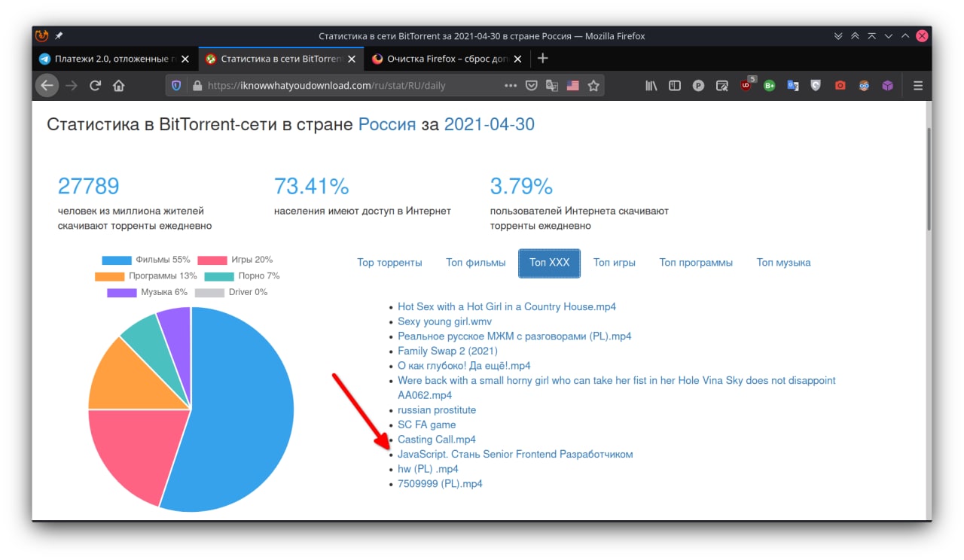The width and height of the screenshot is (964, 560).
Task: Go to the Firefox home page
Action: (x=118, y=86)
